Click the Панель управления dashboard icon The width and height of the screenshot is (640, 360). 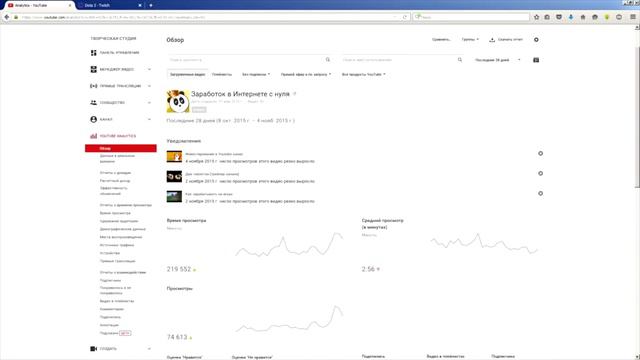[93, 53]
